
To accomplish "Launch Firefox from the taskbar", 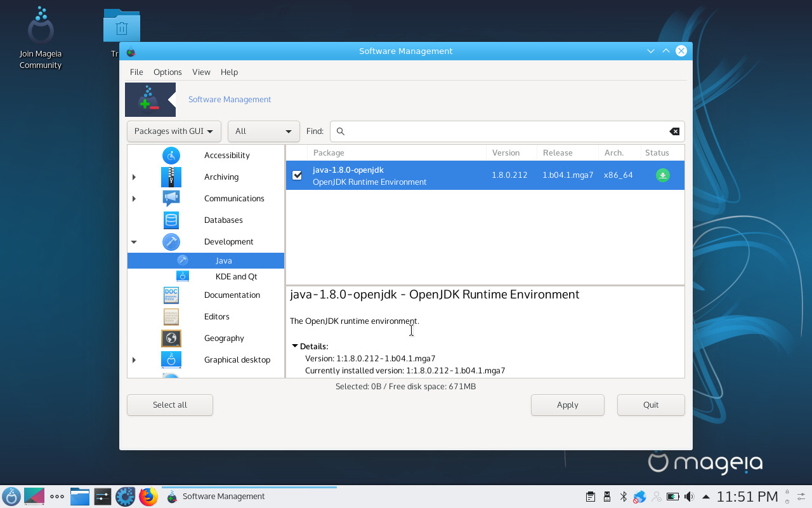I will click(148, 497).
